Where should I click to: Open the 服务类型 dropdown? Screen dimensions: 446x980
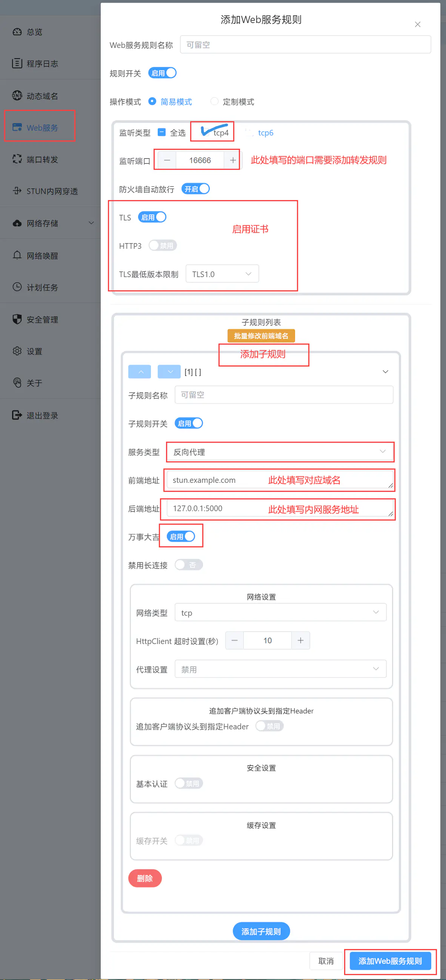coord(280,452)
